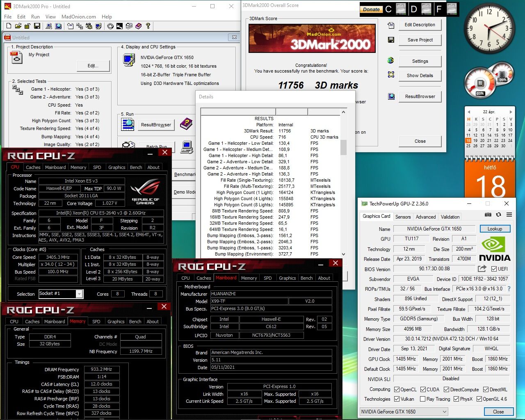Toggle the DirectML checkbox
The height and width of the screenshot is (420, 525).
(486, 390)
